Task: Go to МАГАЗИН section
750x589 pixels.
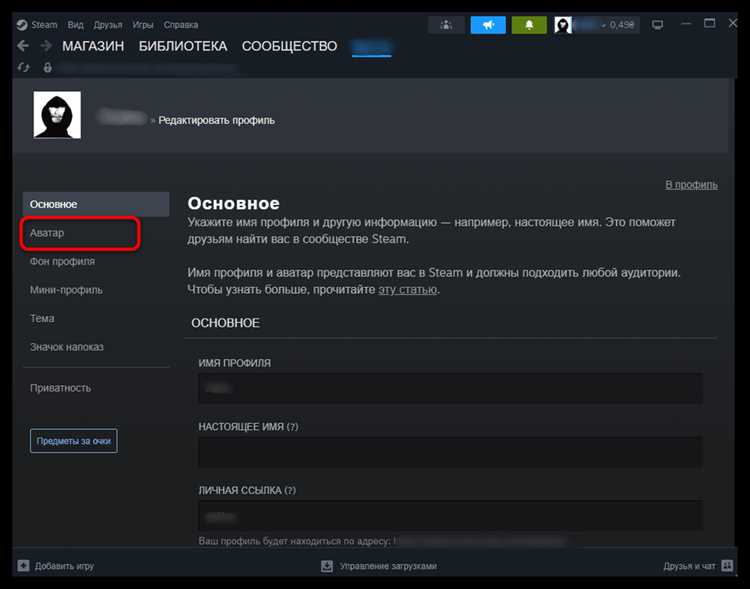Action: click(93, 46)
